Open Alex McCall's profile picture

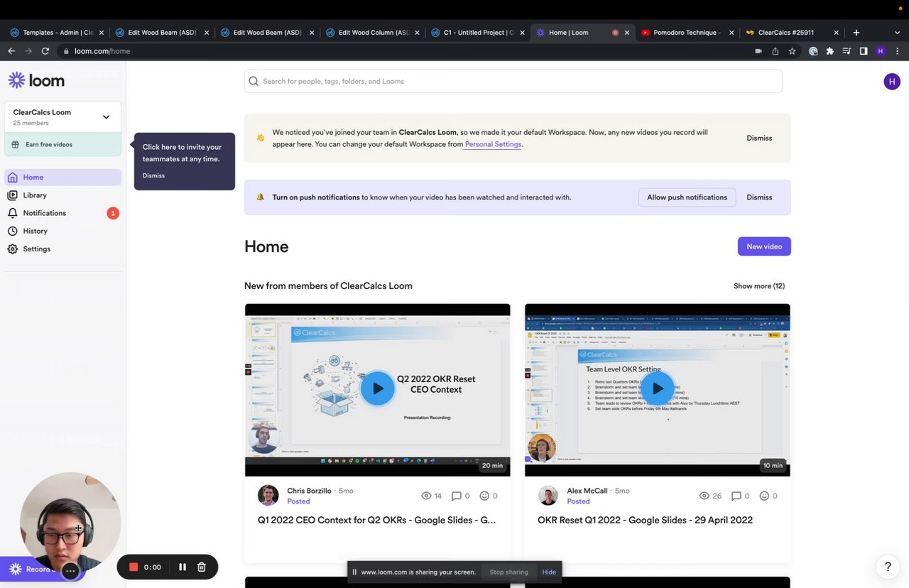548,495
